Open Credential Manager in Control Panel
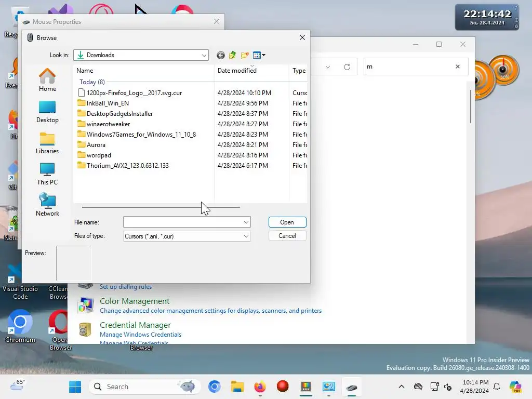 135,325
